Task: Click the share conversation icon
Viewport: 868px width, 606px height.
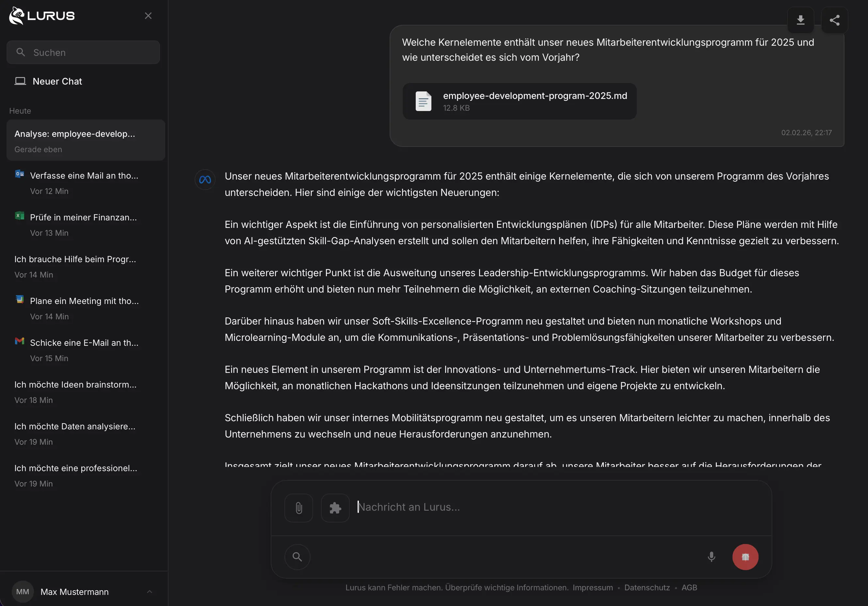Action: (834, 20)
